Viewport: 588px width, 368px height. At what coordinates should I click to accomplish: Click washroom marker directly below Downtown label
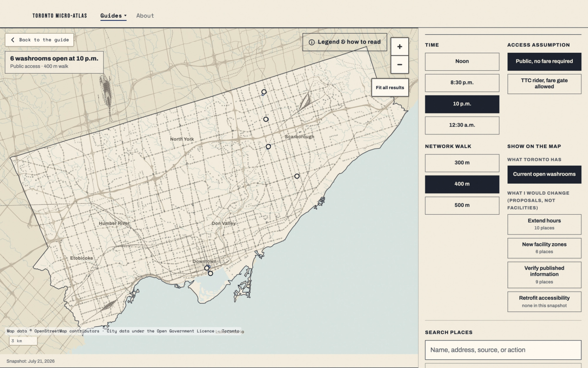(207, 268)
